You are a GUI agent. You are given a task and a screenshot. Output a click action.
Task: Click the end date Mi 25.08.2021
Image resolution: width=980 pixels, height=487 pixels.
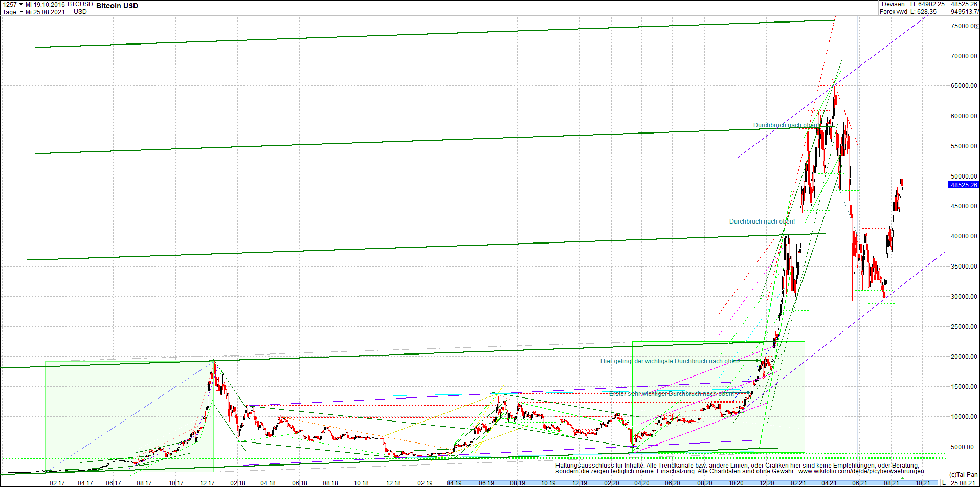pyautogui.click(x=46, y=12)
